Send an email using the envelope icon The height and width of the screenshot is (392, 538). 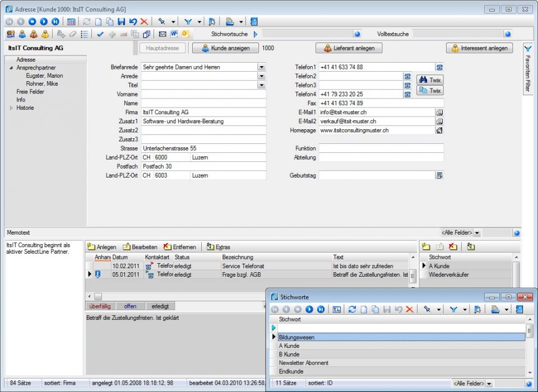point(163,34)
